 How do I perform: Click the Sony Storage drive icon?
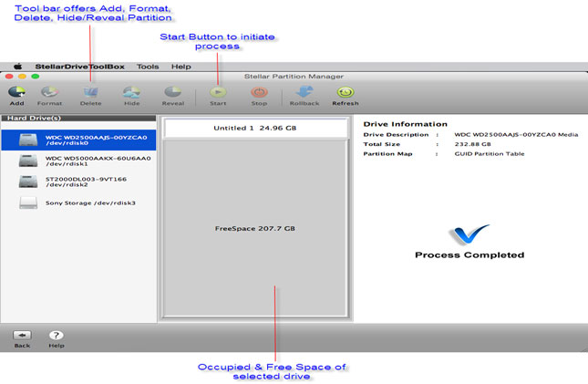(28, 202)
